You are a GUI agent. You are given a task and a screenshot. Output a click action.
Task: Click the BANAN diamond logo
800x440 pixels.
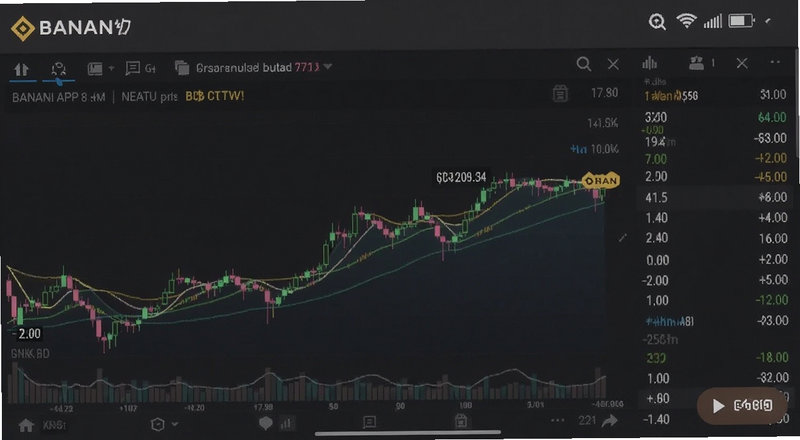pos(22,28)
